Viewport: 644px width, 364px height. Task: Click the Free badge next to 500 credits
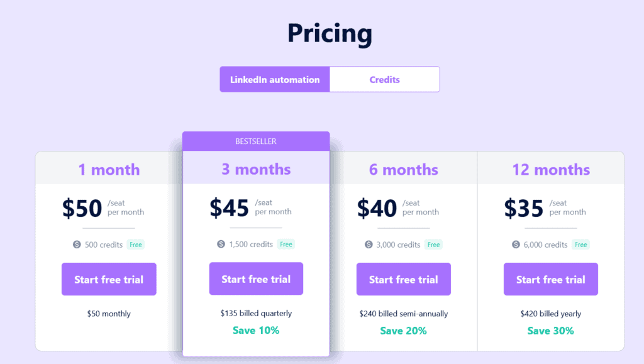(135, 245)
